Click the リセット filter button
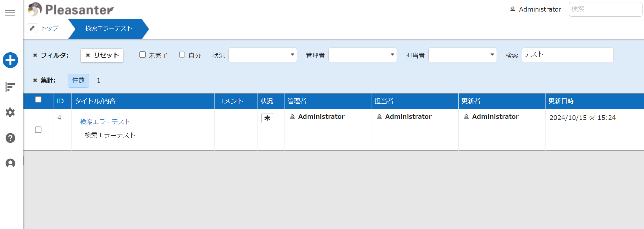Viewport: 644px width, 229px height. [102, 55]
